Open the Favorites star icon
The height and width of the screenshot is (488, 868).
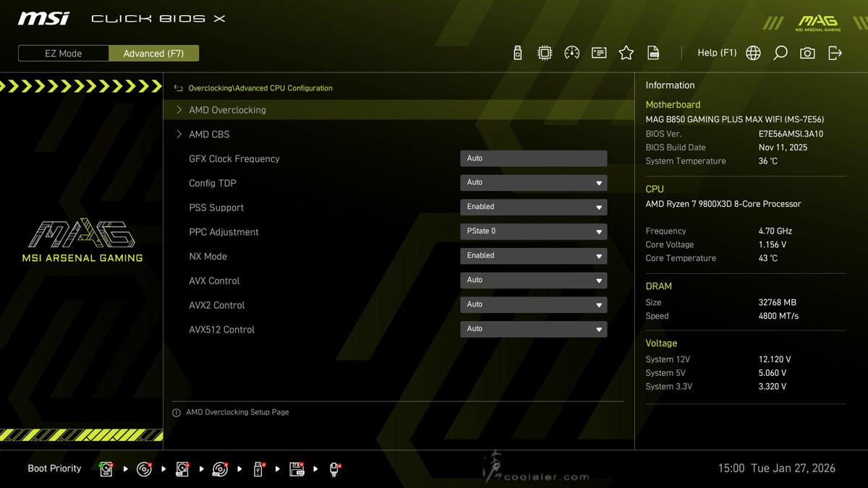[x=626, y=53]
